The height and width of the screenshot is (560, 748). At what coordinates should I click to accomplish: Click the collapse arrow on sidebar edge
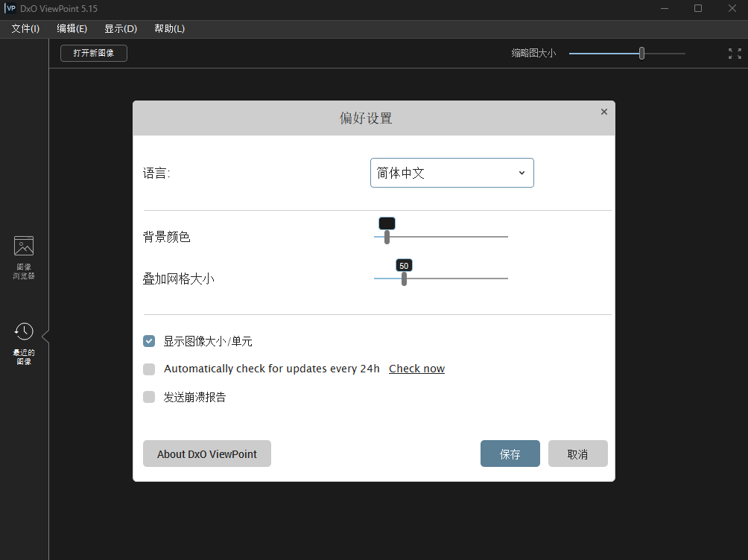click(45, 337)
